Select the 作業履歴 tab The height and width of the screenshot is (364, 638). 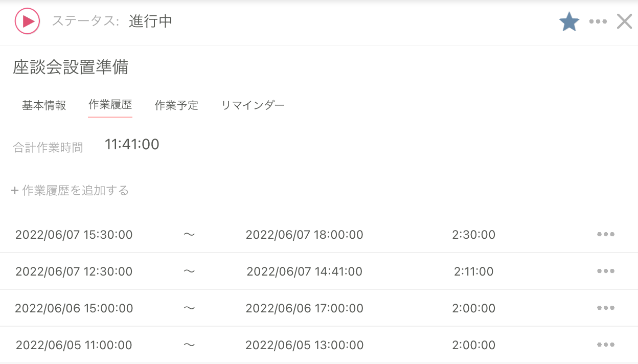110,105
